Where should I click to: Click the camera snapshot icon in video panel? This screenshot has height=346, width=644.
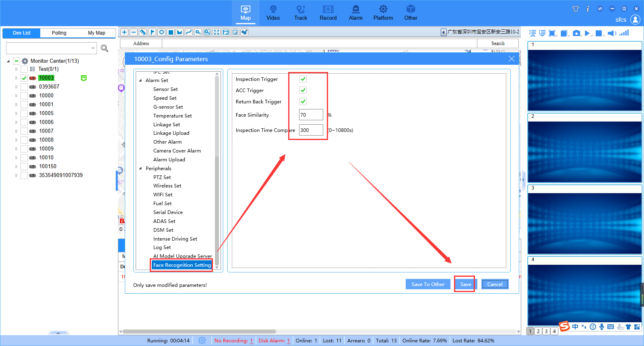click(577, 33)
